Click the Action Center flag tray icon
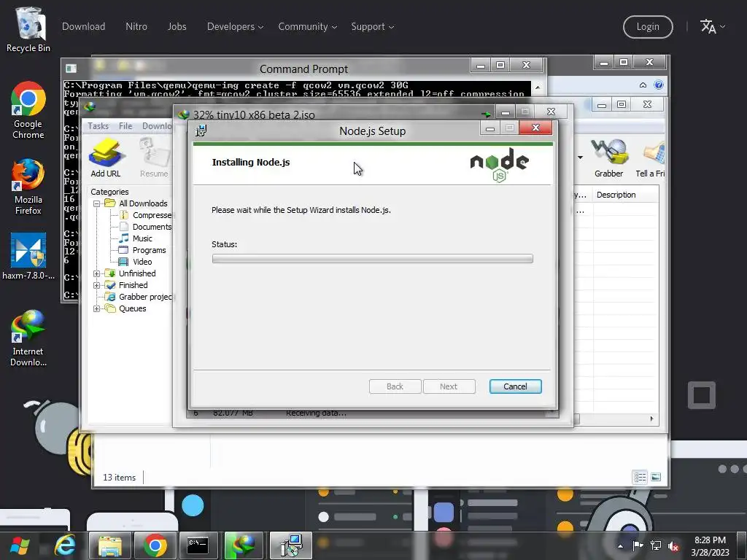The height and width of the screenshot is (560, 747). pos(638,545)
